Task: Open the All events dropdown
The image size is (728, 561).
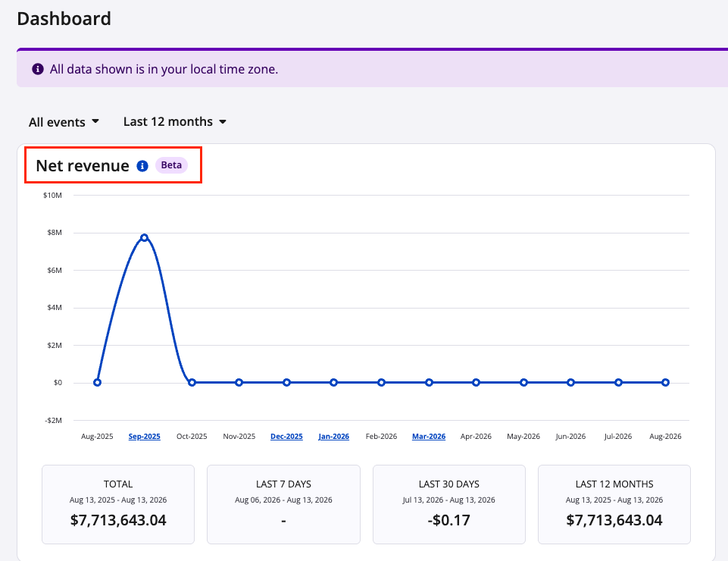Action: [64, 122]
